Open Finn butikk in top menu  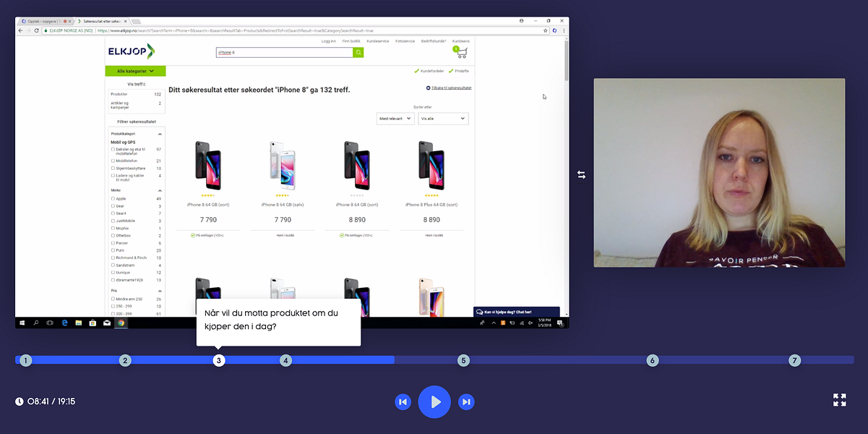coord(352,41)
